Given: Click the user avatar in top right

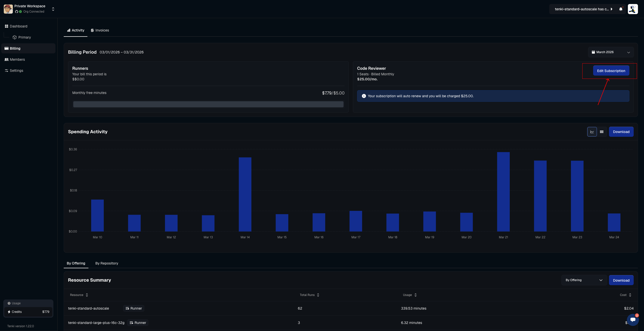Looking at the screenshot, I should pyautogui.click(x=633, y=9).
